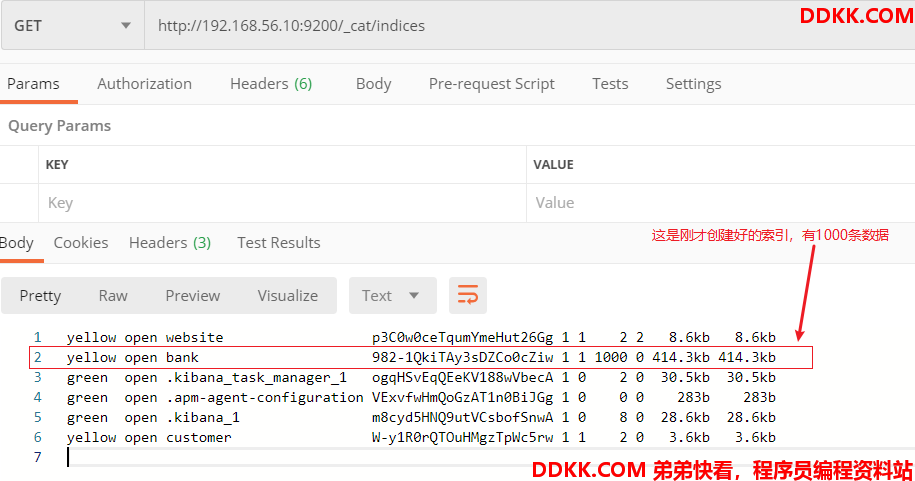This screenshot has height=481, width=915.
Task: Click the .kibana_task_manager_1 index name
Action: [256, 378]
